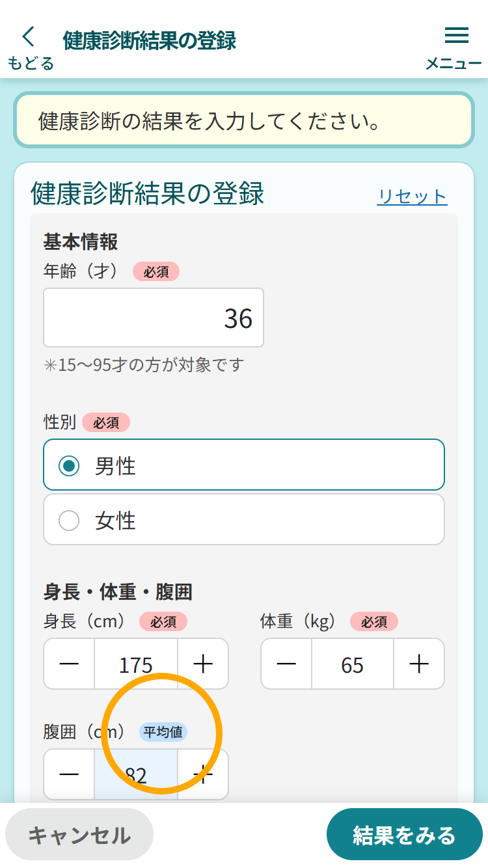The image size is (488, 868).
Task: Increase waist circumference with plus button
Action: click(x=203, y=774)
